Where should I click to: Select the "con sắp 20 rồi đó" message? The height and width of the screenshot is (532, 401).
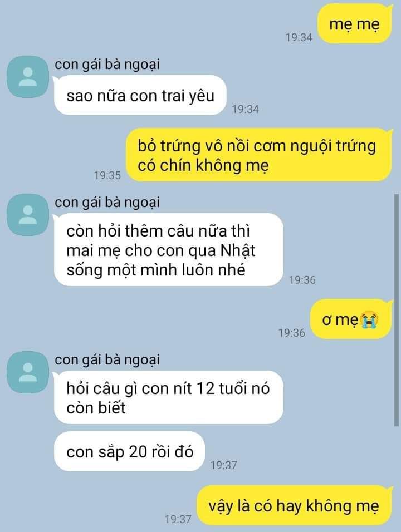pyautogui.click(x=129, y=452)
